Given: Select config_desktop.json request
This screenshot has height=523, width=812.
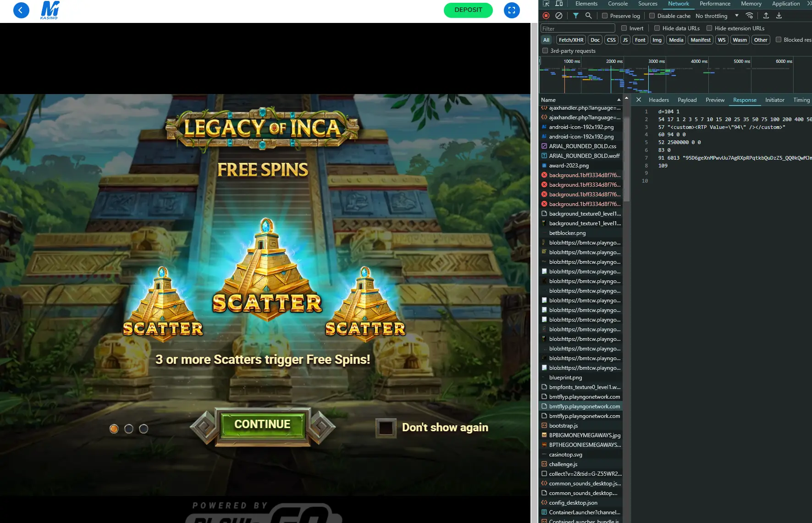Looking at the screenshot, I should [581, 503].
